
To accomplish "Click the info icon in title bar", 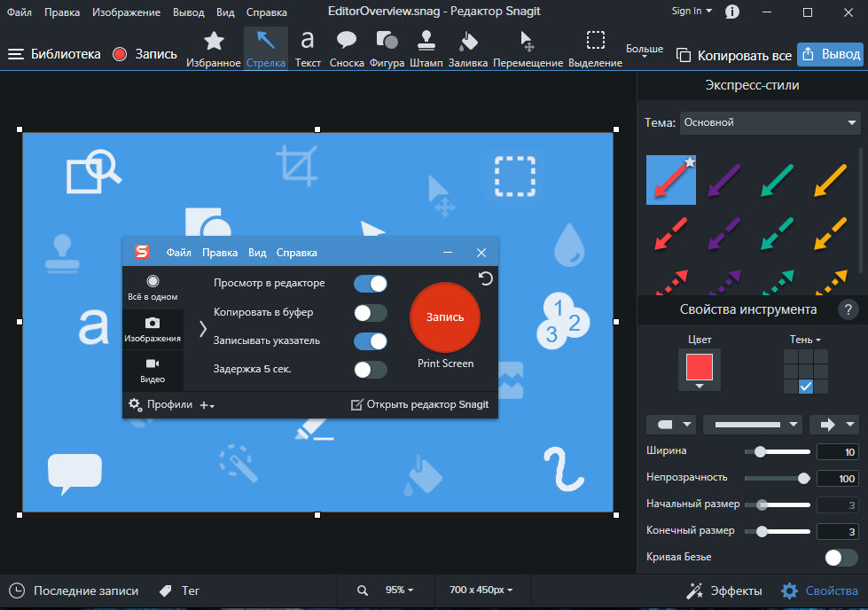I will 731,12.
